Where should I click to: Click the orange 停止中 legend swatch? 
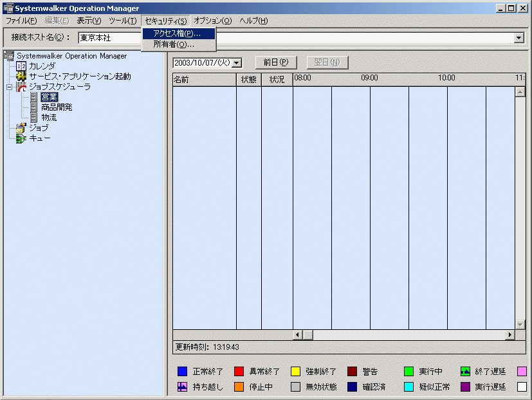[x=239, y=386]
